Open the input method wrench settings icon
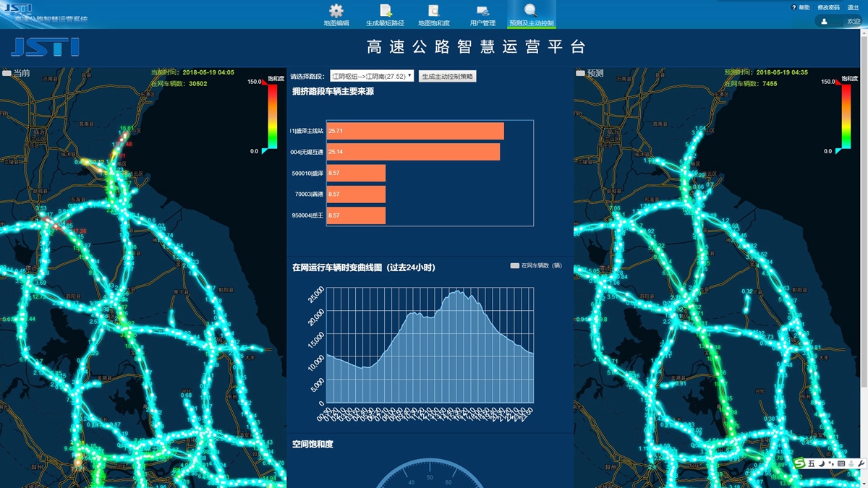Image resolution: width=868 pixels, height=488 pixels. click(x=861, y=463)
